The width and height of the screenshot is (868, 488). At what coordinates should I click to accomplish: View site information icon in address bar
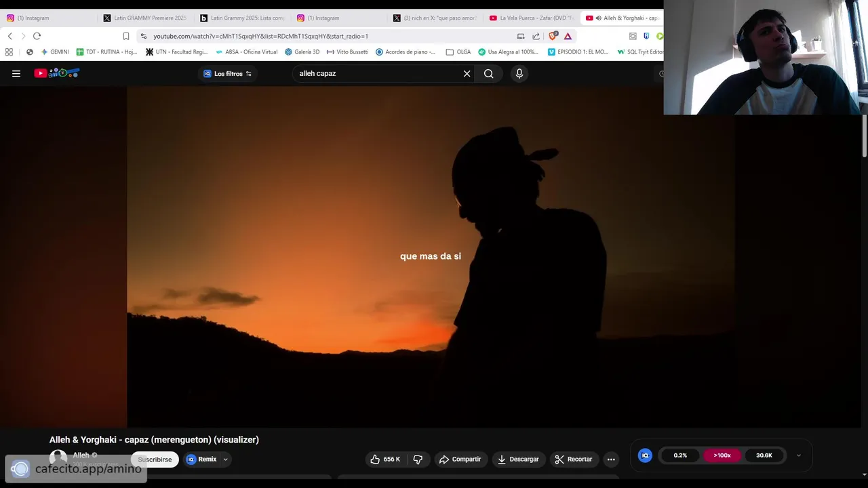point(143,36)
